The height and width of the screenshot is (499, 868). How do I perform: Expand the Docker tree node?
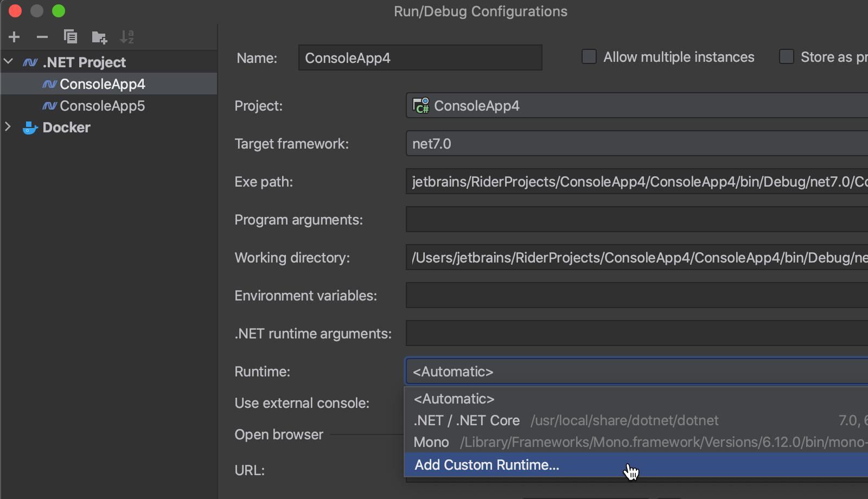pos(9,127)
